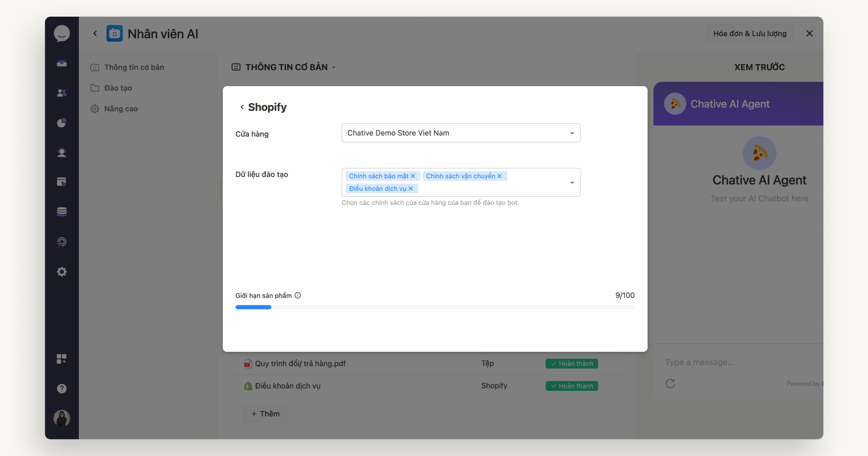868x456 pixels.
Task: Click the refresh chat preview icon
Action: click(x=671, y=384)
